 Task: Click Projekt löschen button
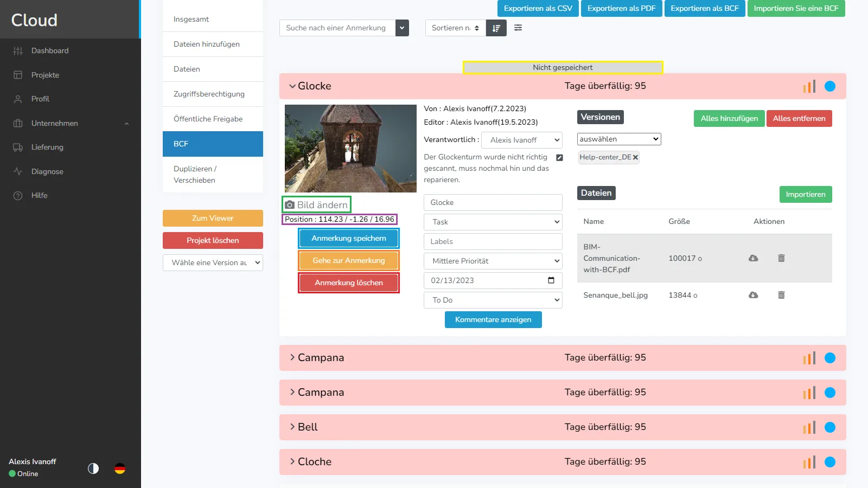point(213,240)
